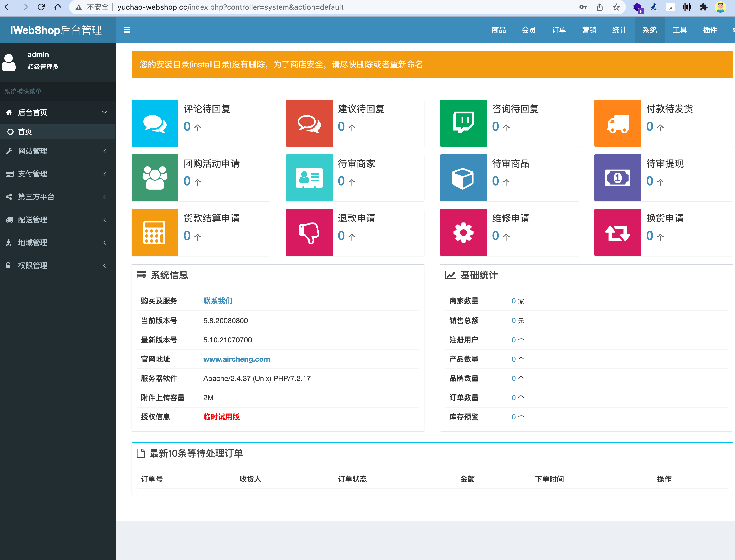Select the 首页 item in sidebar
Viewport: 735px width, 560px height.
click(x=25, y=132)
